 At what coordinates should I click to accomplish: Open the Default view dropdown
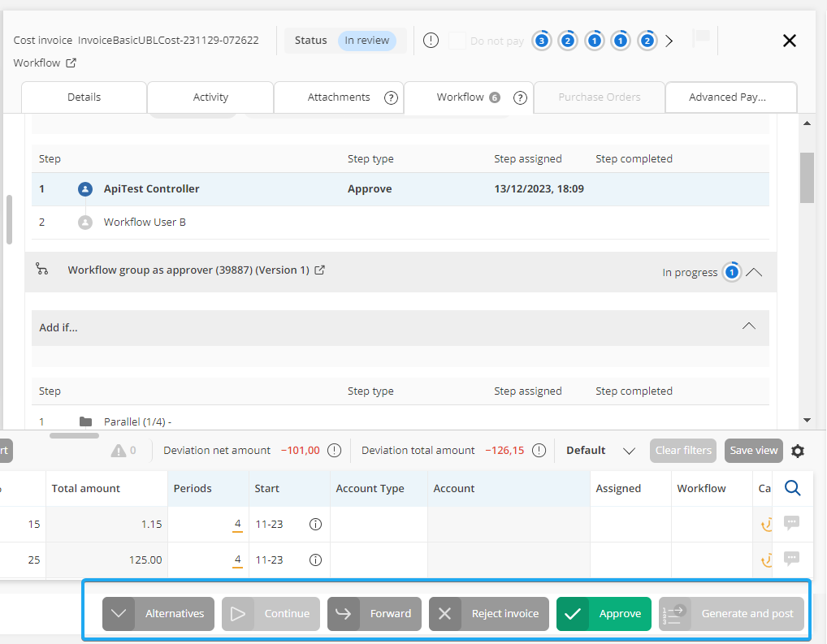coord(628,451)
